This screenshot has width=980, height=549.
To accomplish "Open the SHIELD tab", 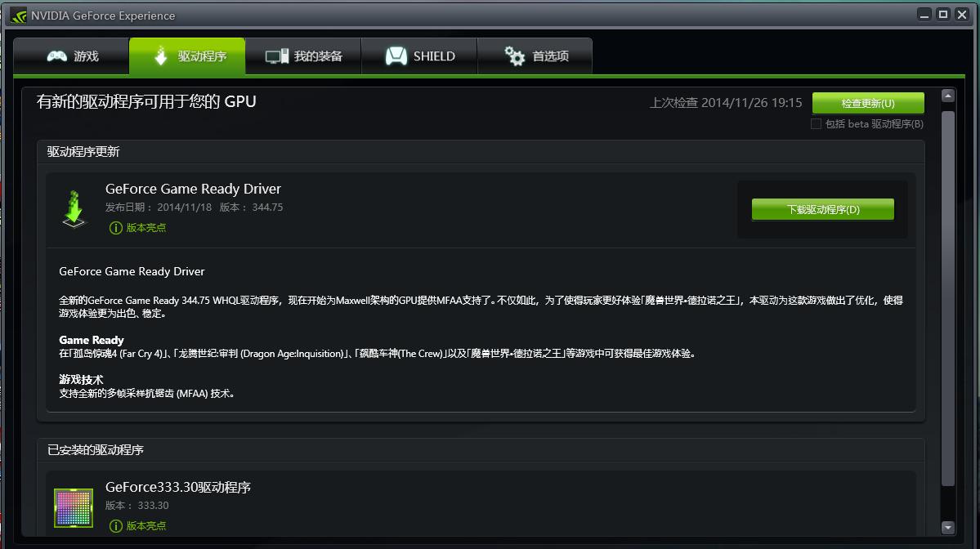I will coord(419,56).
